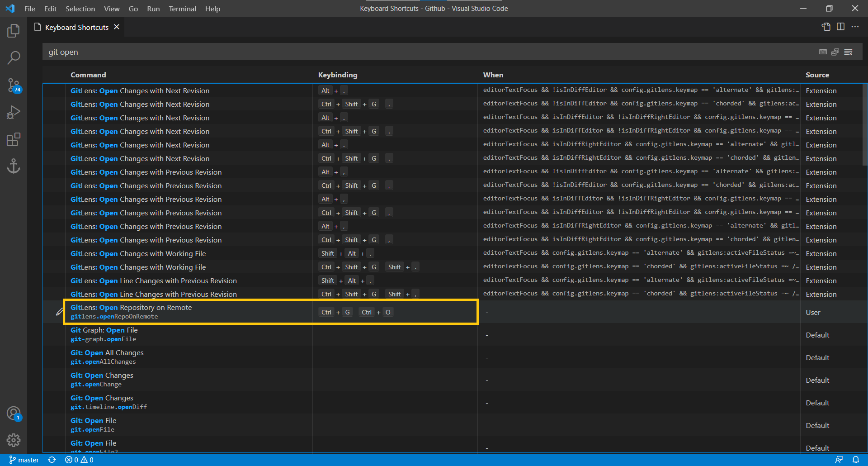Screen dimensions: 868x466
Task: Click the 'git-graph.openFile' command id
Action: click(x=103, y=339)
